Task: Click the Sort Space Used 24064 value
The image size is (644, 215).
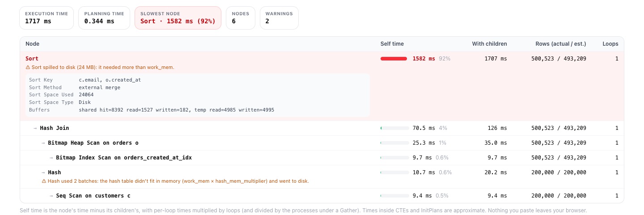Action: (86, 95)
